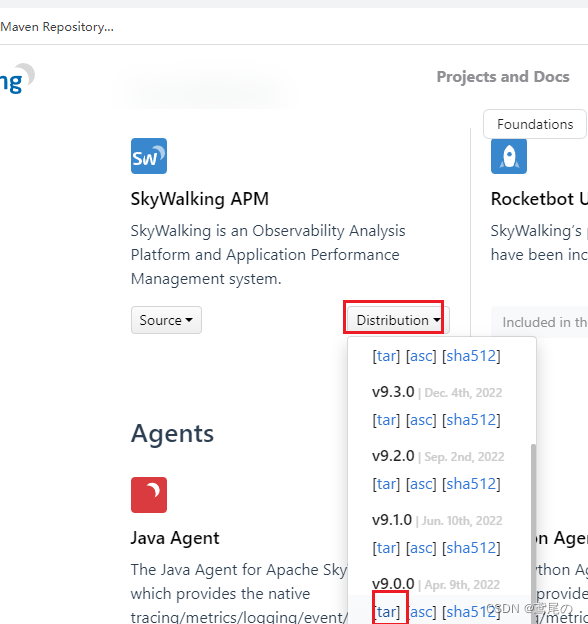Screen dimensions: 588x624
Task: Open the Distribution dropdown
Action: [399, 320]
